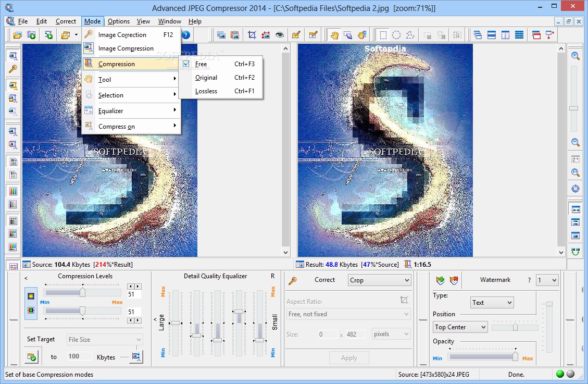Viewport: 588px width, 384px height.
Task: Select the elliptical selection tool
Action: pyautogui.click(x=396, y=35)
